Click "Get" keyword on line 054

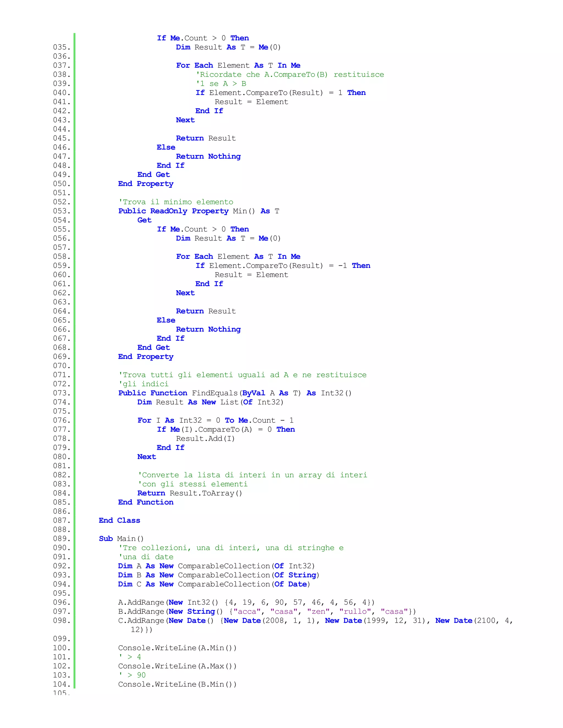[144, 220]
